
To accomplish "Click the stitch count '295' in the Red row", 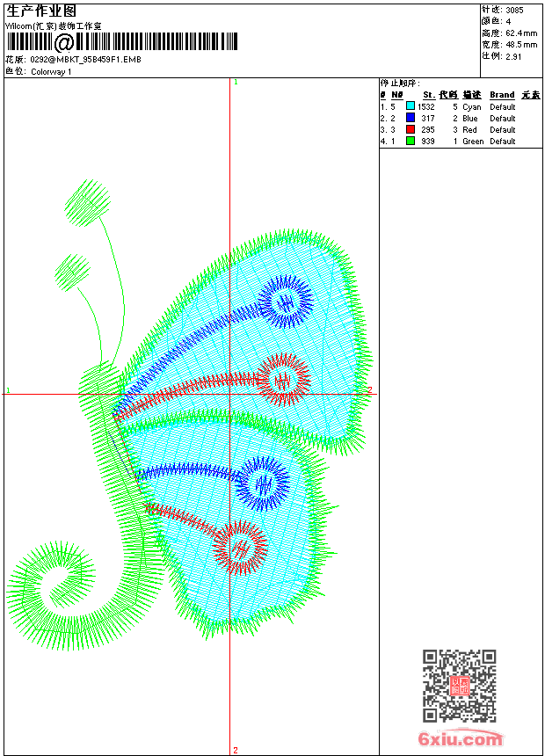I will [x=428, y=130].
